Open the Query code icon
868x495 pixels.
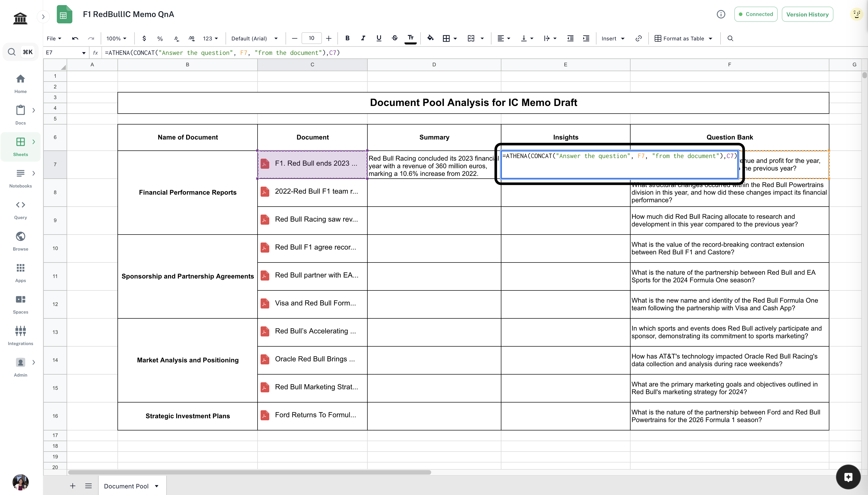coord(20,205)
